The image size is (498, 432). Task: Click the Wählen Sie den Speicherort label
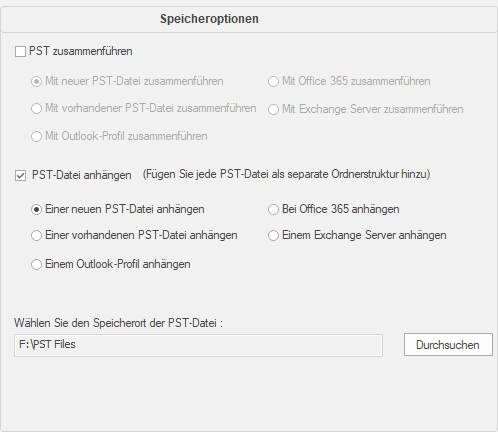click(x=118, y=323)
